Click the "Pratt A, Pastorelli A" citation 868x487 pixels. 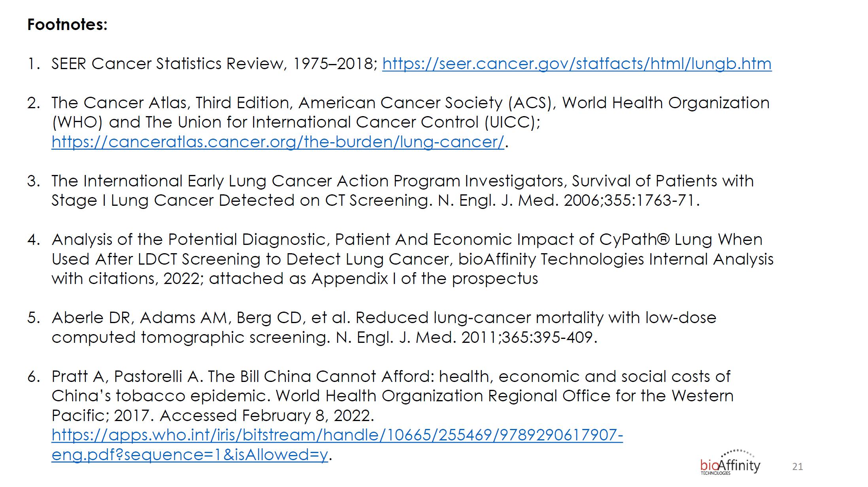pyautogui.click(x=126, y=377)
